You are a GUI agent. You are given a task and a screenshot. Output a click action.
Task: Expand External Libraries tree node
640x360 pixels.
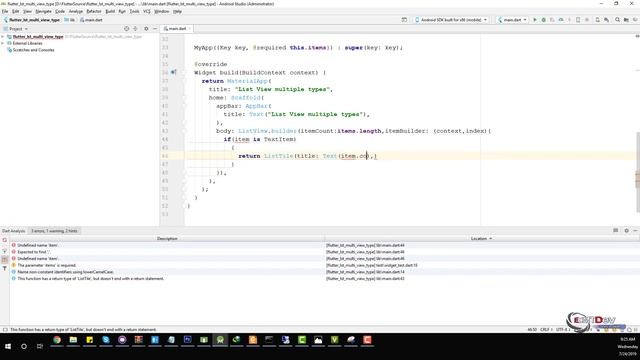click(3, 43)
